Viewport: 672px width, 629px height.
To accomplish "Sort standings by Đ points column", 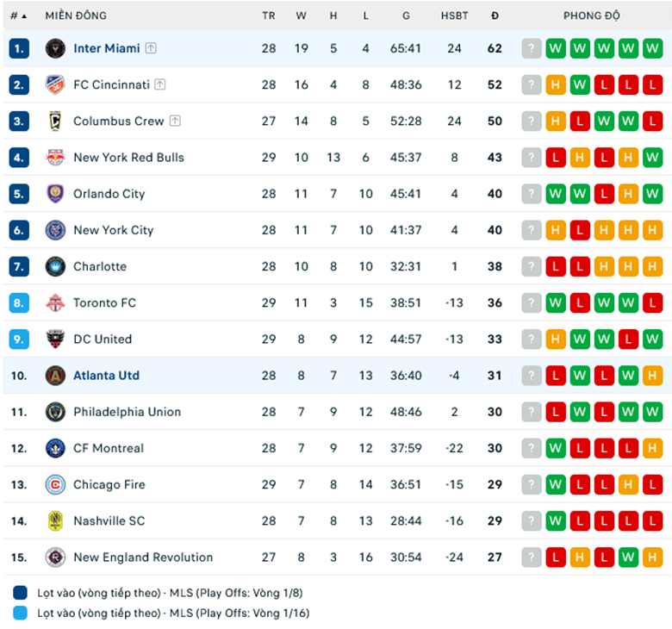I will [495, 16].
